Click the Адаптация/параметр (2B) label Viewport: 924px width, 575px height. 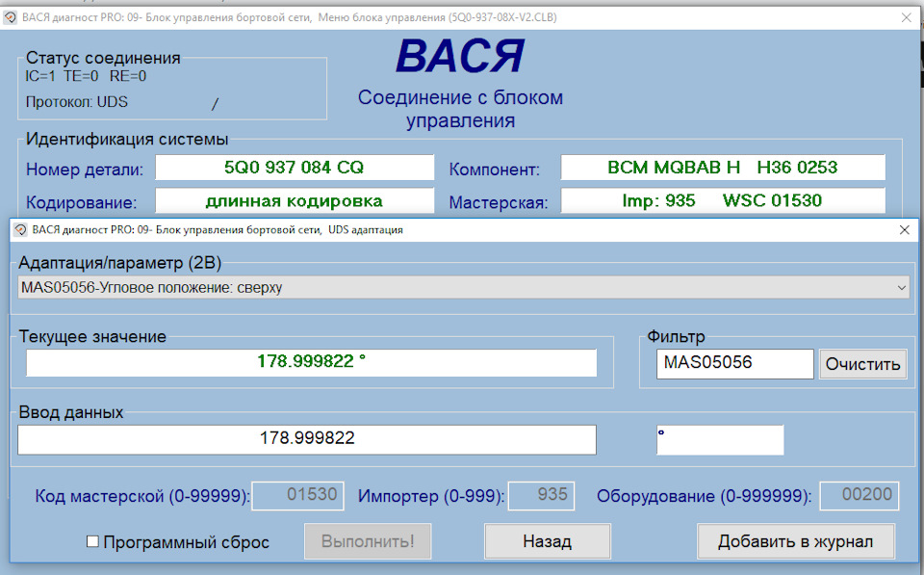(x=120, y=262)
